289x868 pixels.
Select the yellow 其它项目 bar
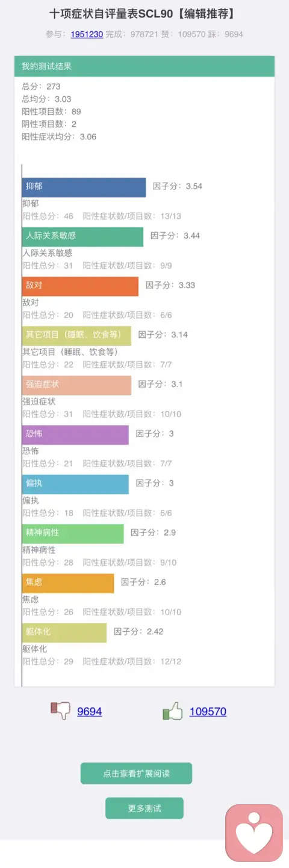(x=76, y=335)
